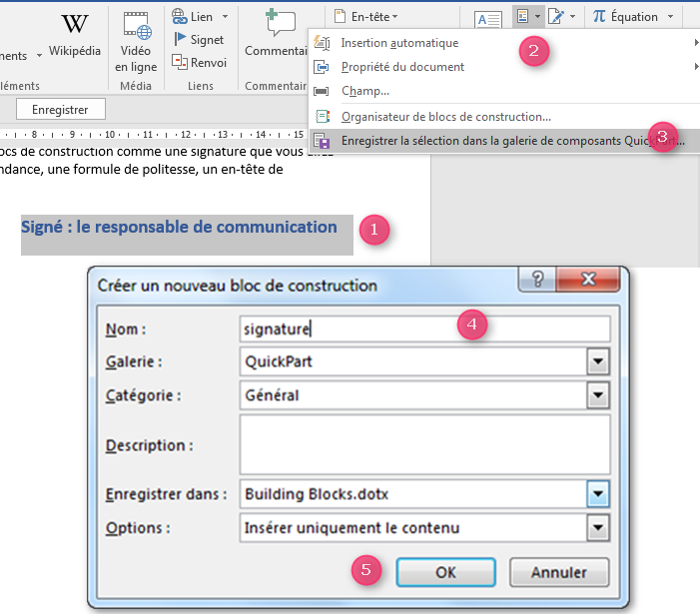Viewport: 700px width, 614px height.
Task: Insert a Renvoi cross-reference
Action: tap(200, 63)
